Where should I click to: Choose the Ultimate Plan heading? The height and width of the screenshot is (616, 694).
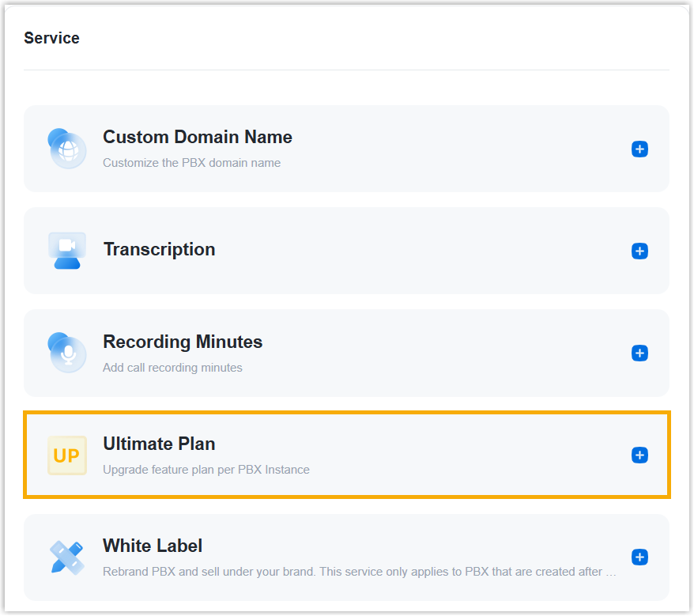(x=159, y=444)
